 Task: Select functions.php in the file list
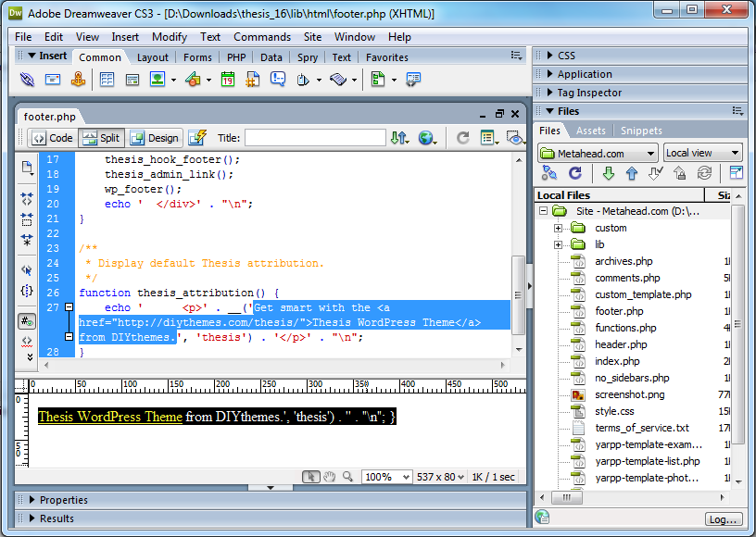point(625,328)
